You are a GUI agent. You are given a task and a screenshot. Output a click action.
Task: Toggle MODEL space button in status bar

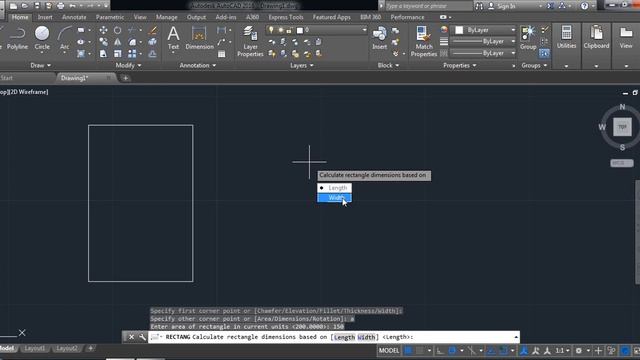pos(389,350)
